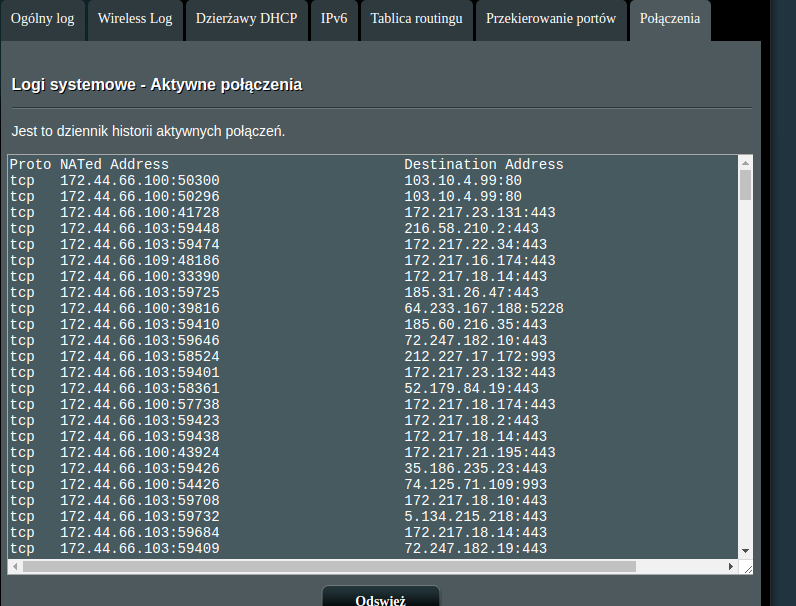Click destination 52.179.84.19:443
The height and width of the screenshot is (606, 796).
tap(471, 388)
